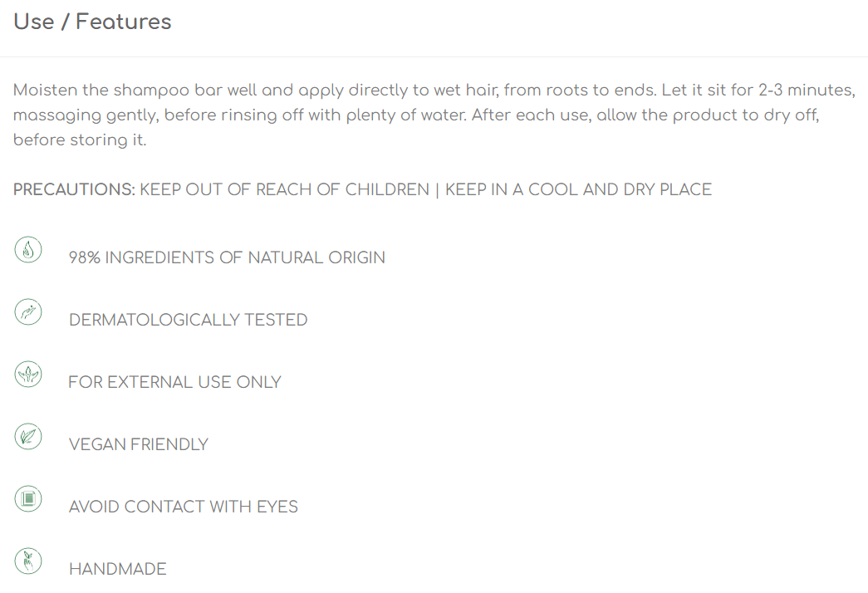Click the VEGAN FRIENDLY label

pos(139,444)
